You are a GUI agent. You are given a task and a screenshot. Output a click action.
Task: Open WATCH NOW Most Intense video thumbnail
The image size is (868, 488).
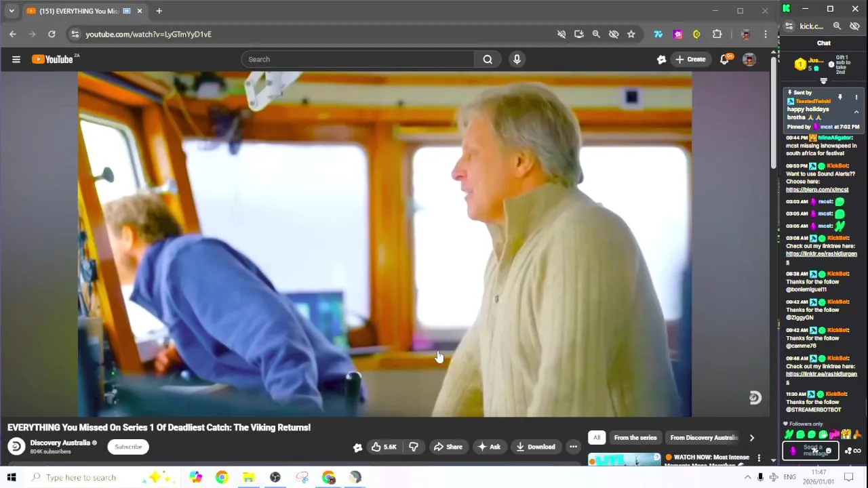pyautogui.click(x=624, y=459)
